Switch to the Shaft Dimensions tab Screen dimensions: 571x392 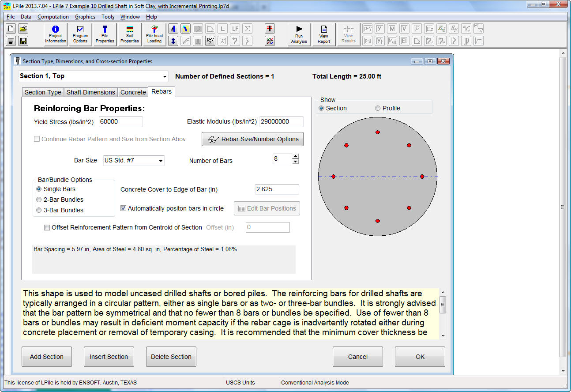(x=91, y=92)
